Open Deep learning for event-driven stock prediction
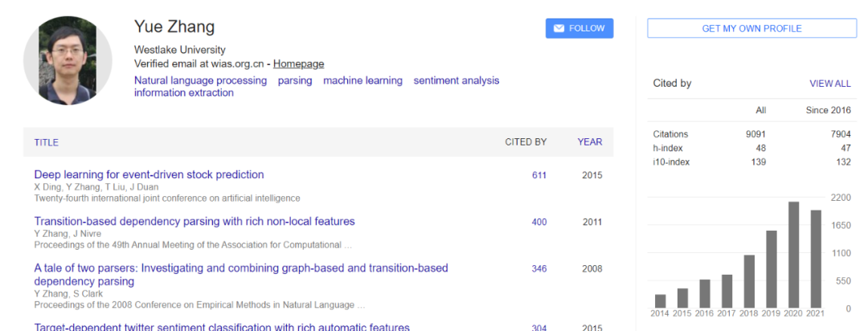Viewport: 868px width, 331px height. click(x=149, y=174)
